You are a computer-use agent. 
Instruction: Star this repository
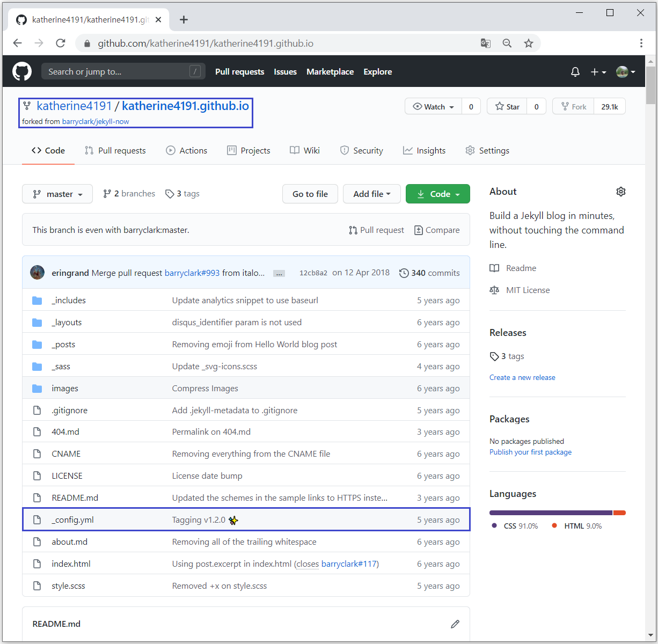click(507, 106)
